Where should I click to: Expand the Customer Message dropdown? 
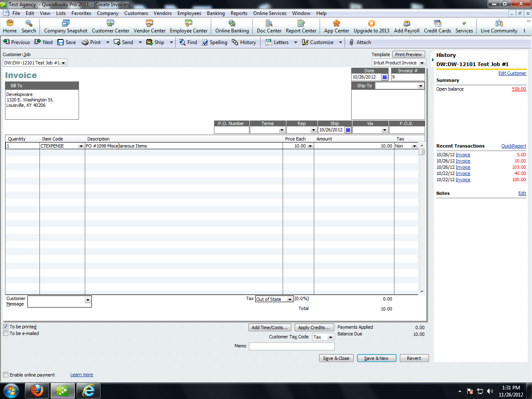tap(88, 300)
